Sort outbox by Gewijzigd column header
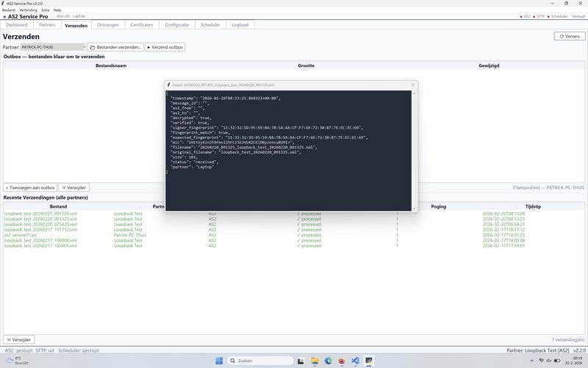The height and width of the screenshot is (368, 588). click(x=489, y=66)
